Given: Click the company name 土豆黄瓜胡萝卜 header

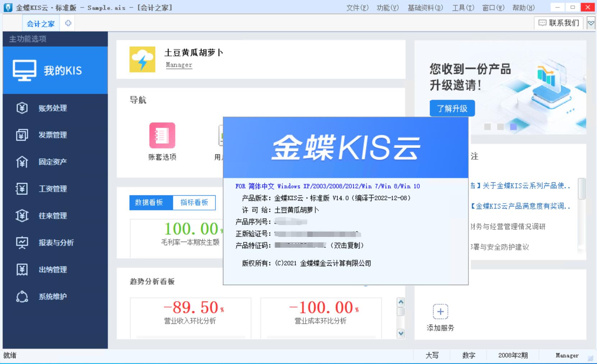Looking at the screenshot, I should [194, 53].
